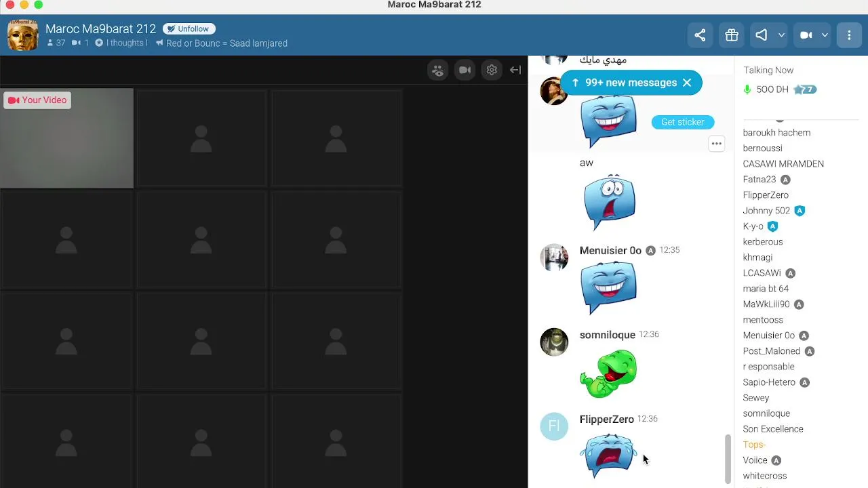Open the profile picture of Menuisier 0o

pyautogui.click(x=554, y=258)
